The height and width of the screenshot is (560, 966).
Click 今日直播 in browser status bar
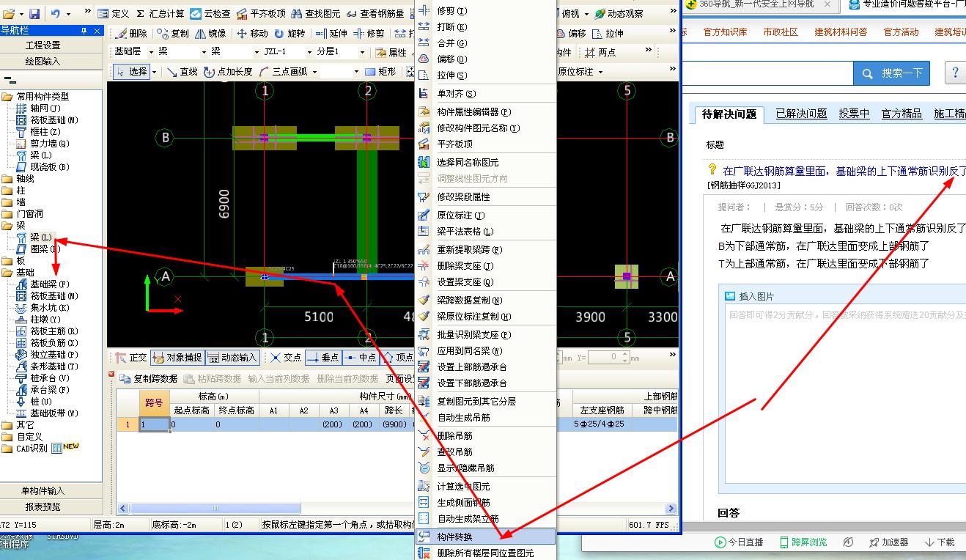739,542
